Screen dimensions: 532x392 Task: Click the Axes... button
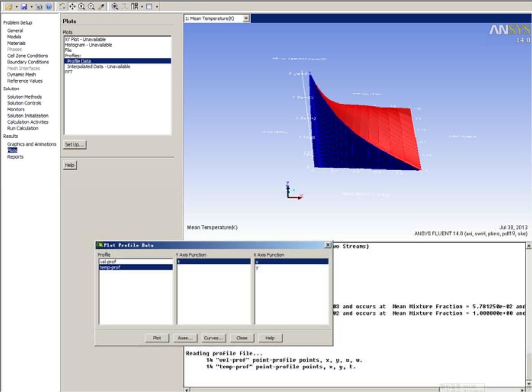(x=185, y=338)
